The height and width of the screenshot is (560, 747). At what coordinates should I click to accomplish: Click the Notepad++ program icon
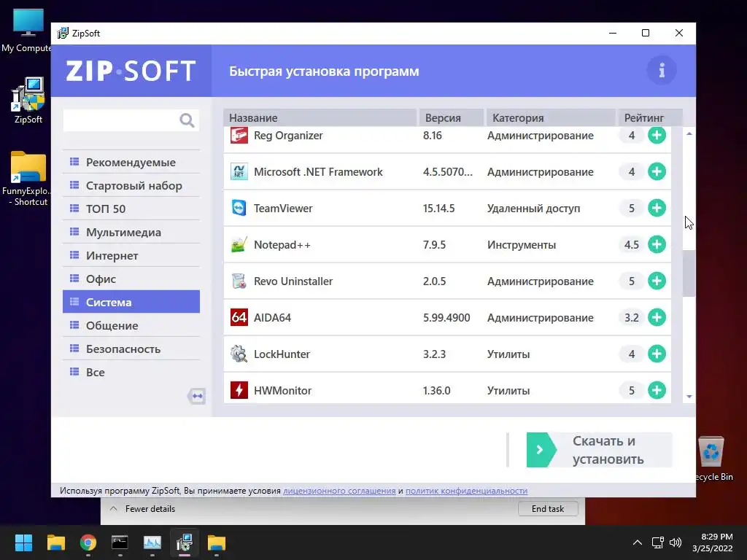point(239,245)
